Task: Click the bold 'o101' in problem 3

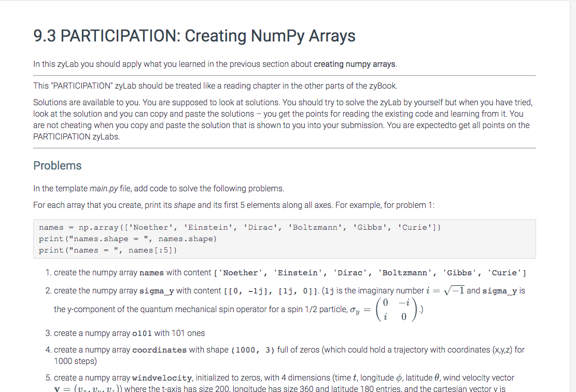Action: [x=142, y=333]
